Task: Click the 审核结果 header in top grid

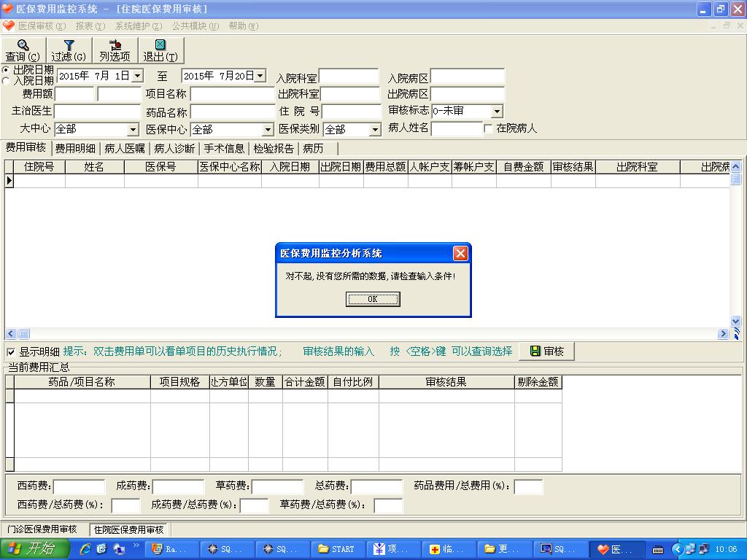Action: (x=573, y=167)
